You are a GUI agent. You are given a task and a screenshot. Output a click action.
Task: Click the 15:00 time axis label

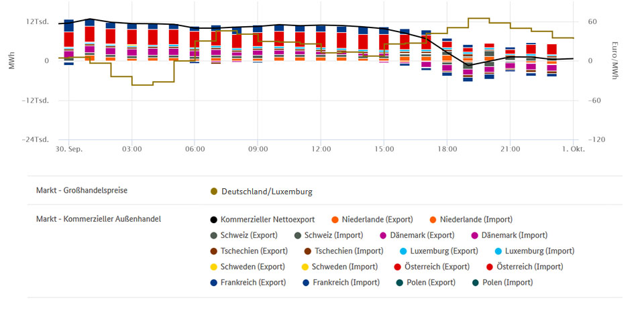click(384, 149)
